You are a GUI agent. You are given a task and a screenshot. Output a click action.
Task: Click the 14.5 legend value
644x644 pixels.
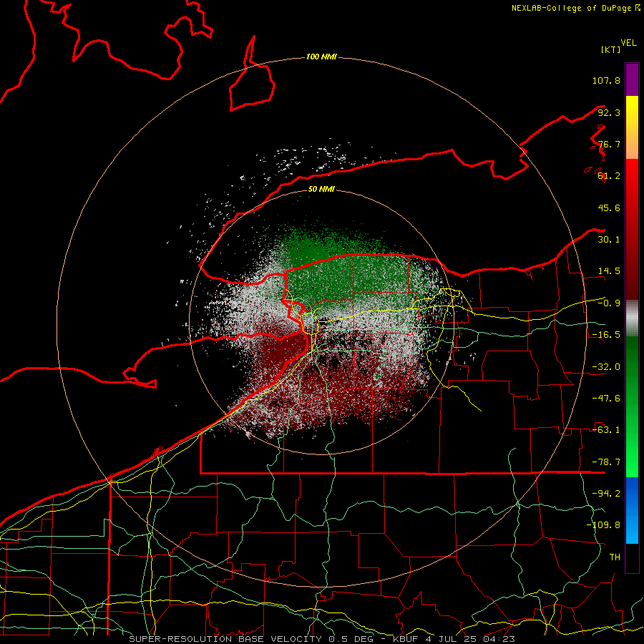click(x=609, y=271)
